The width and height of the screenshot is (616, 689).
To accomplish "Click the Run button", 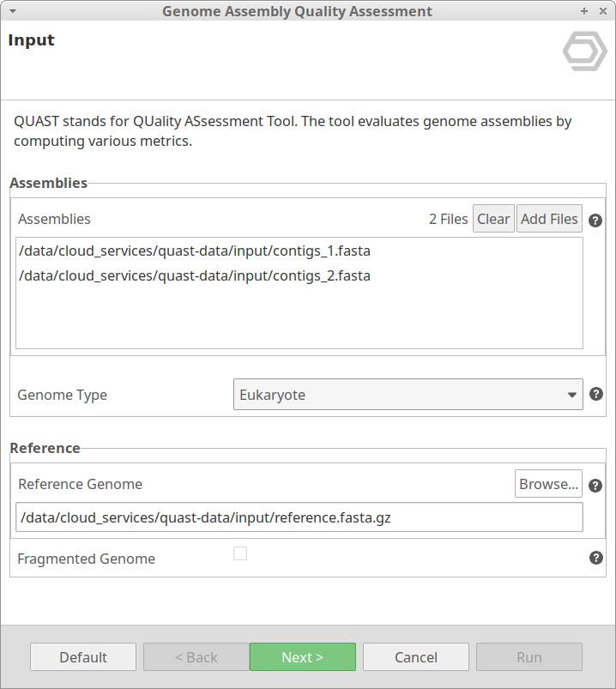I will pyautogui.click(x=528, y=657).
